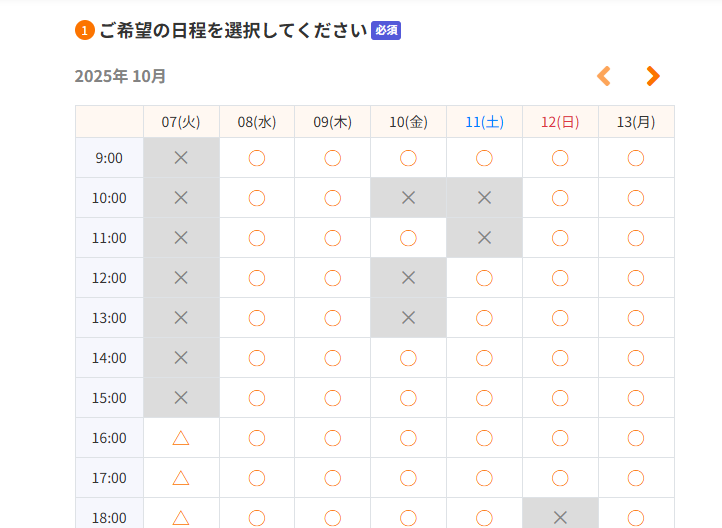Choose the 14:00 circle on 10(金)
The width and height of the screenshot is (722, 528).
click(408, 358)
